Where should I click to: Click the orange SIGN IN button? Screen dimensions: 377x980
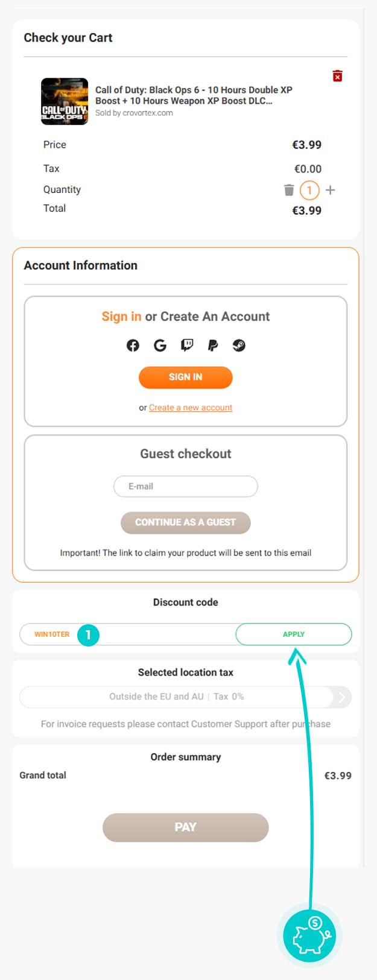[185, 377]
